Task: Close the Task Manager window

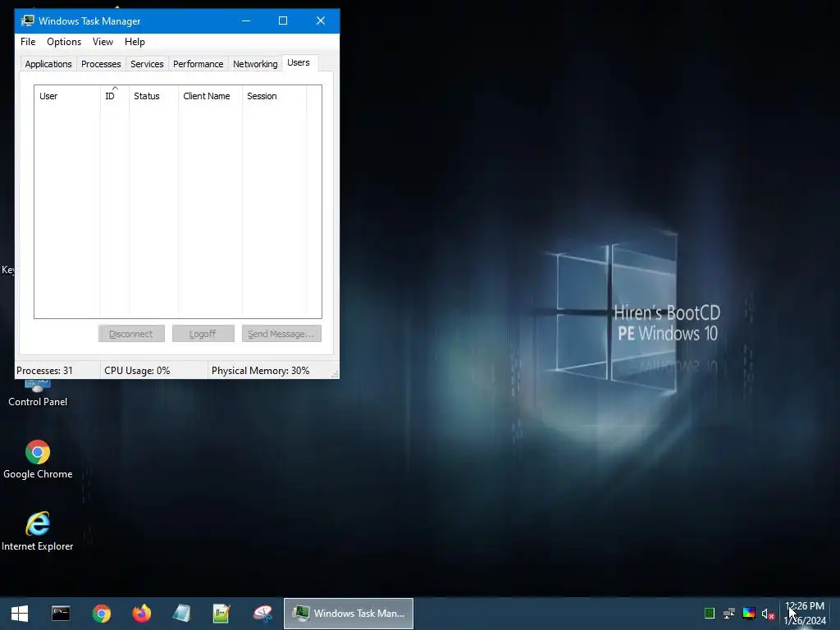Action: tap(321, 21)
